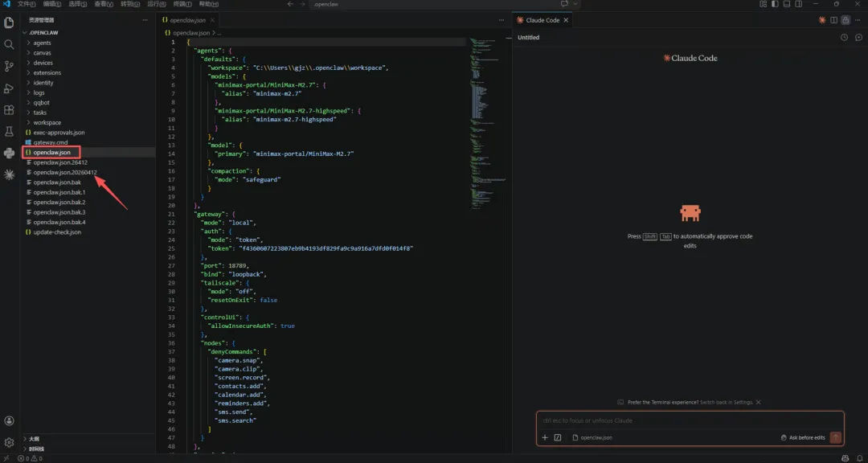Open the Accounts icon in activity bar
The width and height of the screenshot is (868, 463).
(x=9, y=421)
